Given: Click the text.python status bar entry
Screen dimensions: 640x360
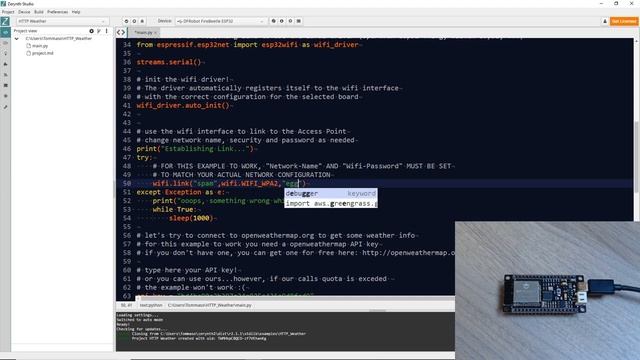Looking at the screenshot, I should click(x=151, y=305).
